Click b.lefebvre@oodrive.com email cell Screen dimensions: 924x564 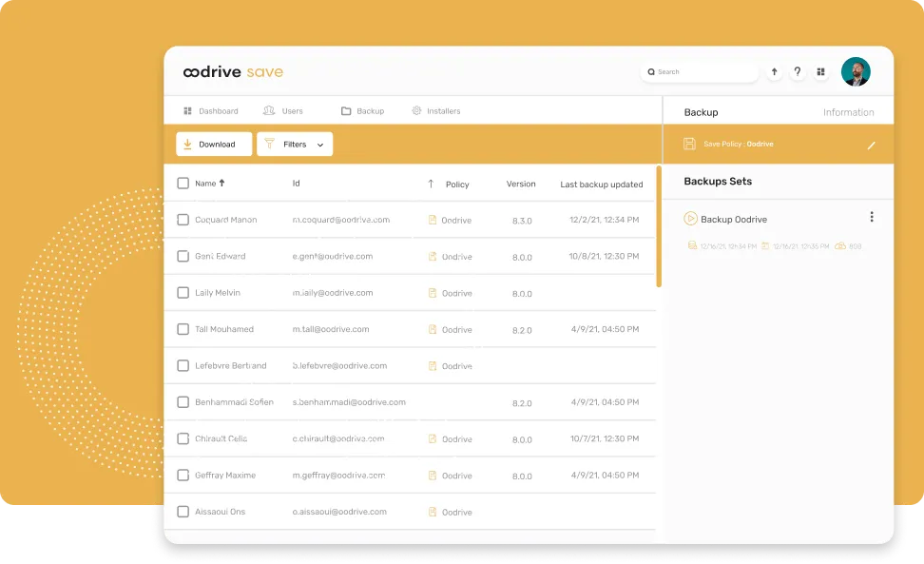(x=339, y=366)
